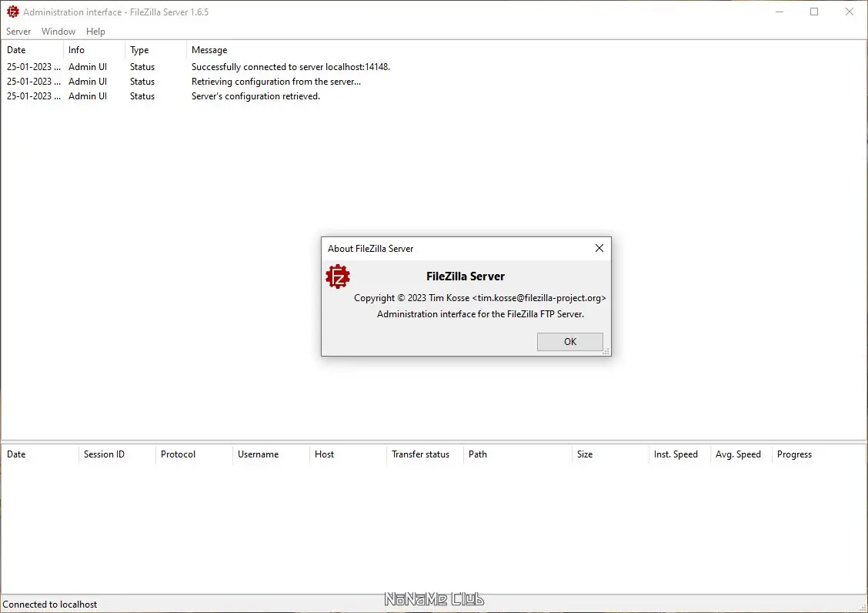Click 'Administration interface for the FileZilla FTP Server.' text
This screenshot has width=868, height=613.
480,314
